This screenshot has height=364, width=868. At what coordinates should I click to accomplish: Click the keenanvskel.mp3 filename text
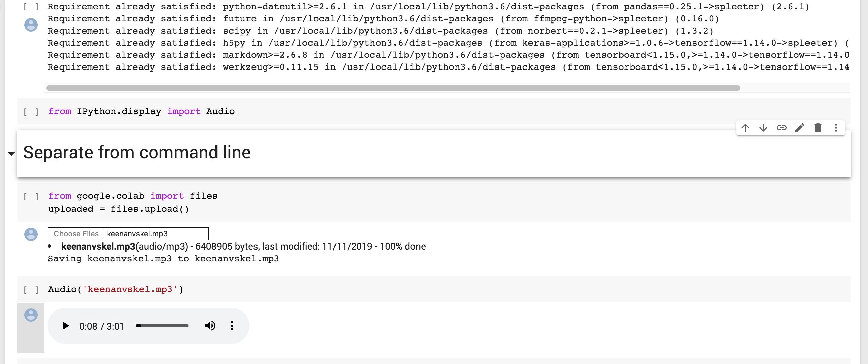pyautogui.click(x=137, y=233)
